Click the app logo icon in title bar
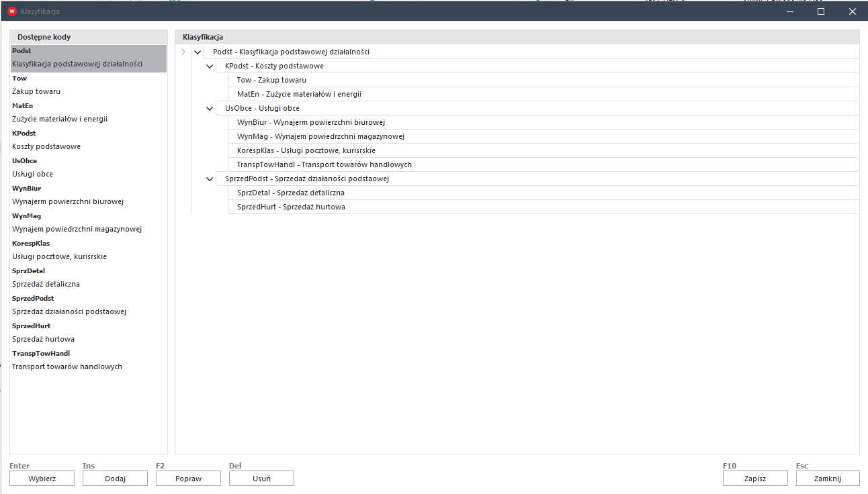Viewport: 868px width, 494px height. [x=11, y=11]
